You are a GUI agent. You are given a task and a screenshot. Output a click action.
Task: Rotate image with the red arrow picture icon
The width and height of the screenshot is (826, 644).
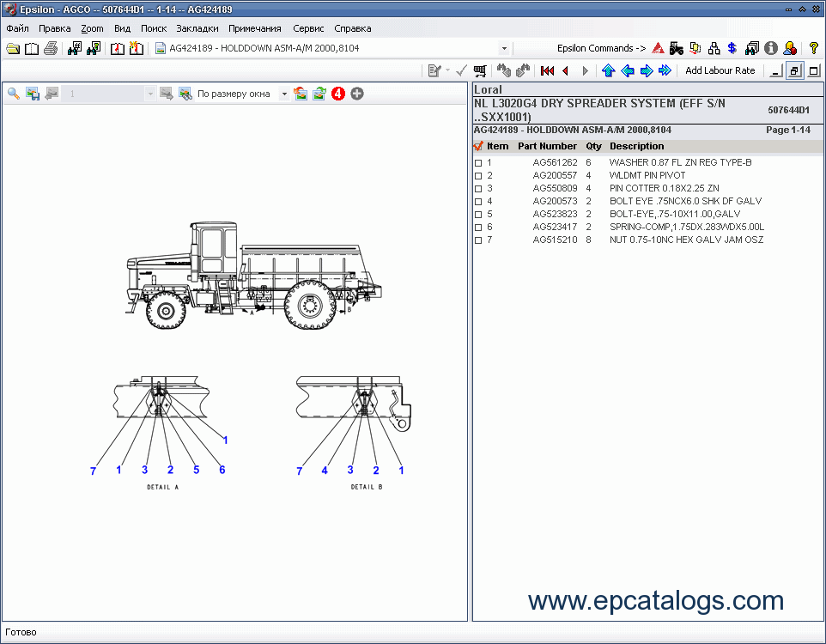(301, 94)
